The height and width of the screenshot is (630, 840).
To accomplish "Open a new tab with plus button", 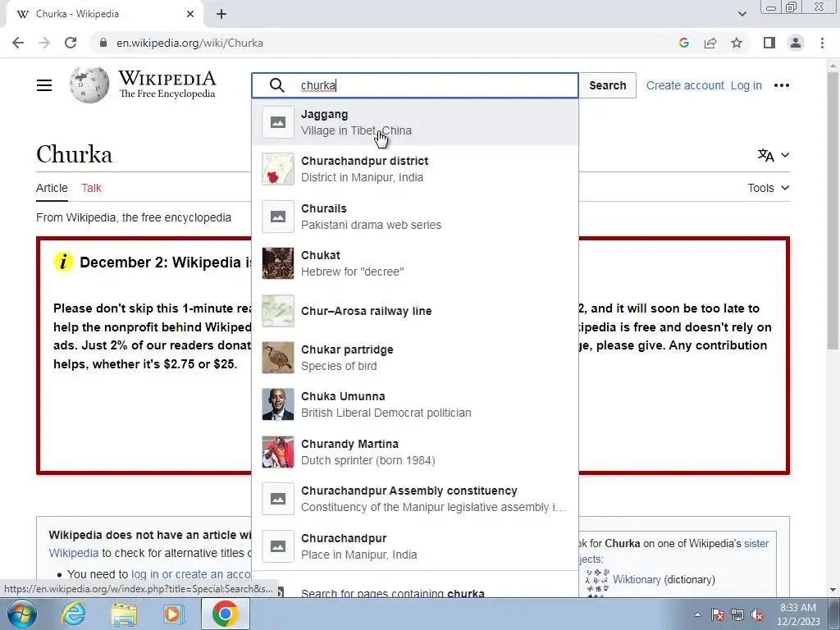I will pos(221,14).
